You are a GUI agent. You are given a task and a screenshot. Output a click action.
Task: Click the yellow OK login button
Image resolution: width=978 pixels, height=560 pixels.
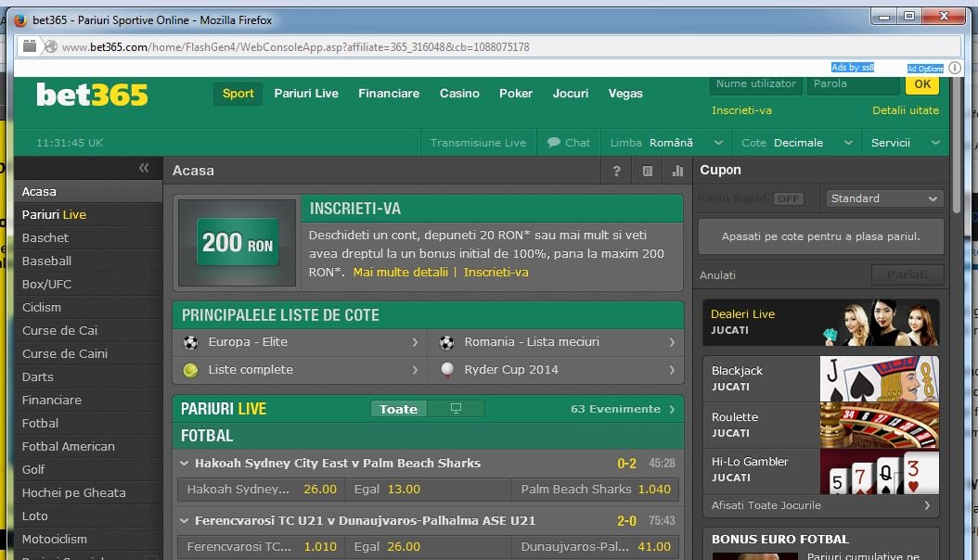[922, 84]
